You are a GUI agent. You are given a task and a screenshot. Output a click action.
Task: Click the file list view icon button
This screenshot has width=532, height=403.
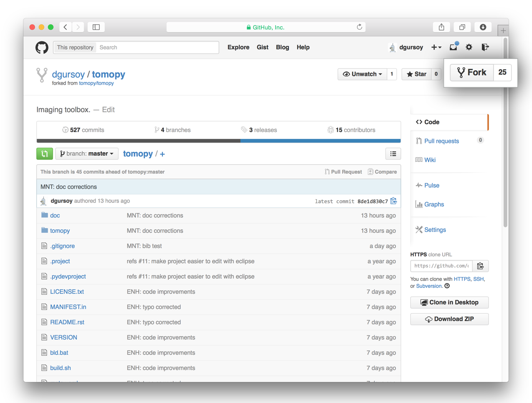tap(393, 154)
